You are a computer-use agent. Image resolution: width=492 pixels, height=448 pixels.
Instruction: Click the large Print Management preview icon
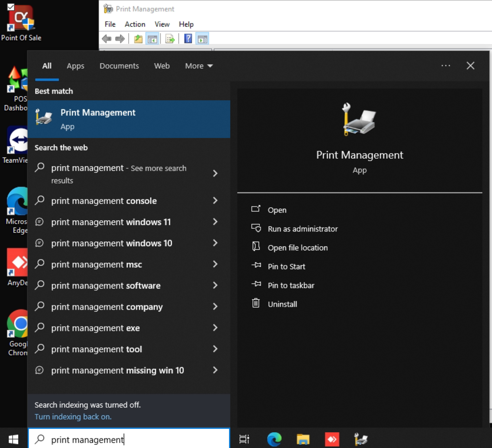359,119
